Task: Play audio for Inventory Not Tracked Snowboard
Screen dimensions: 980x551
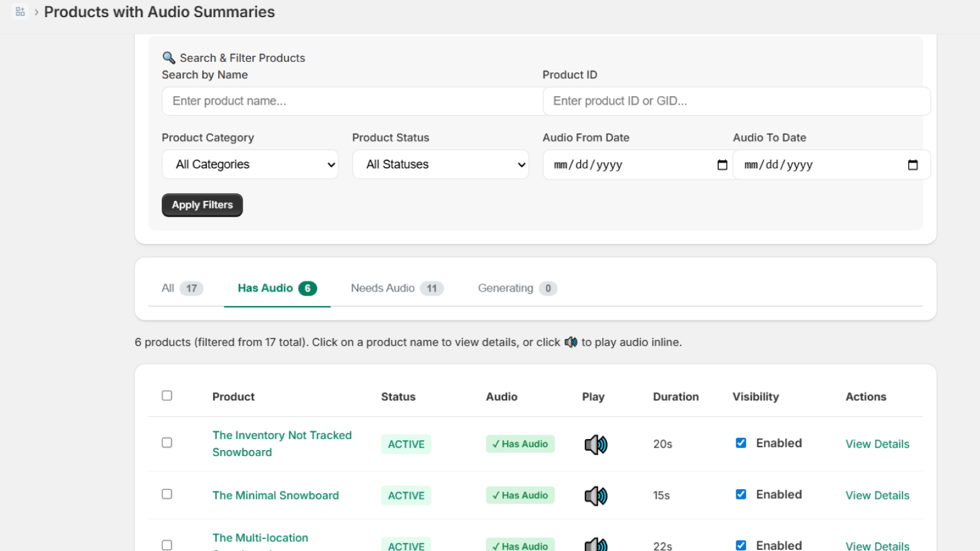Action: [595, 444]
